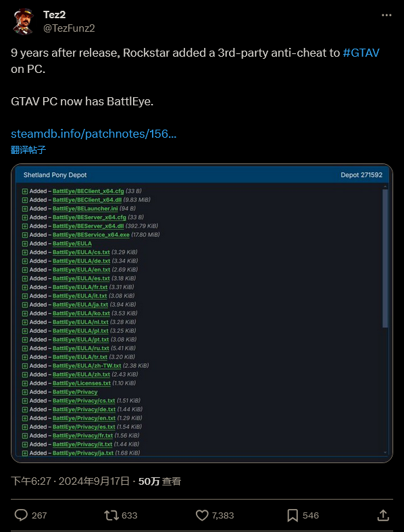Bookmark the post via bookmark icon

point(293,515)
